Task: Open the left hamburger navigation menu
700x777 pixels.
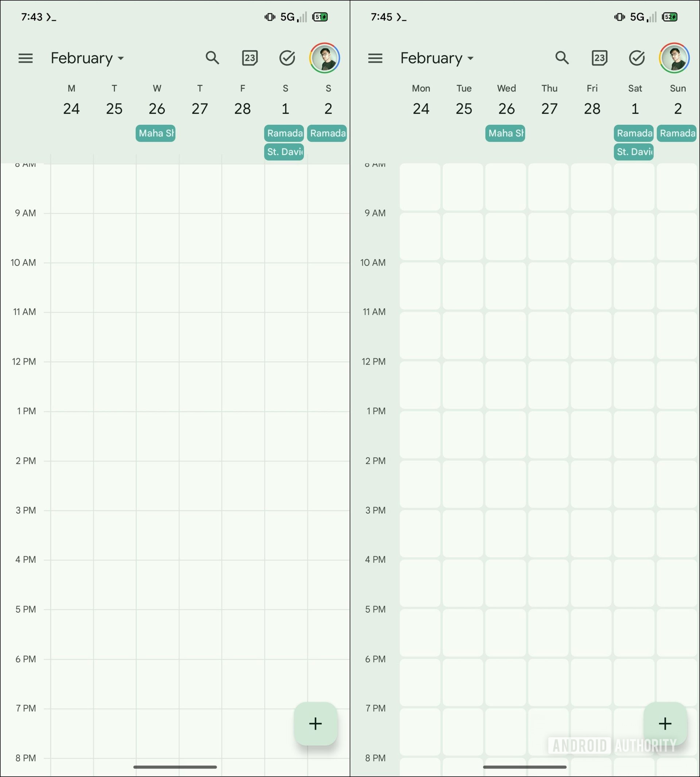Action: pyautogui.click(x=26, y=58)
